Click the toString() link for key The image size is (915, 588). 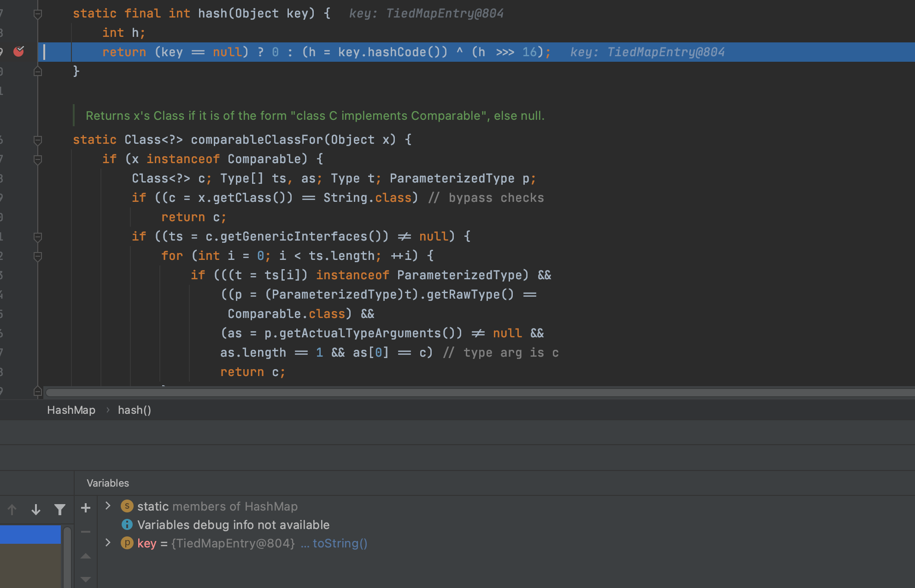tap(340, 543)
